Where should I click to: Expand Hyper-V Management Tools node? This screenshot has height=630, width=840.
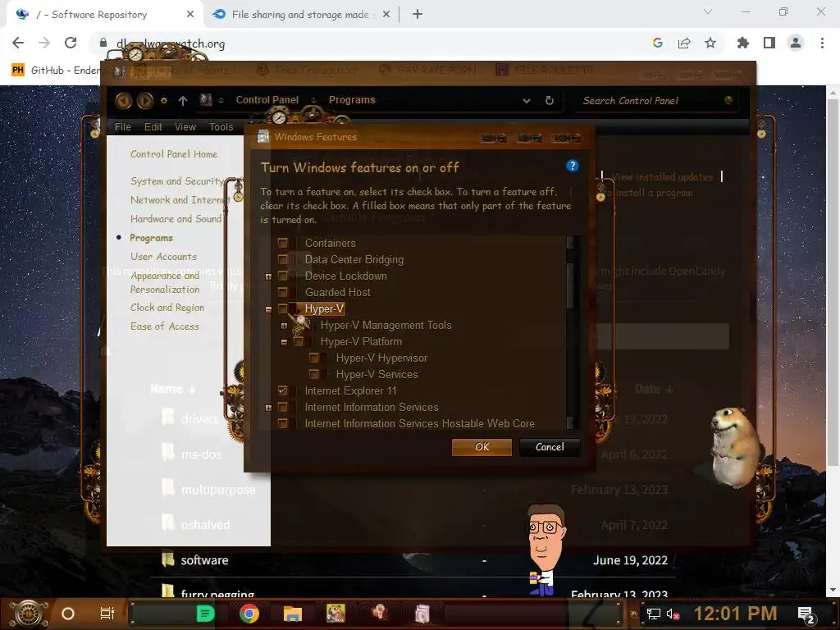284,326
